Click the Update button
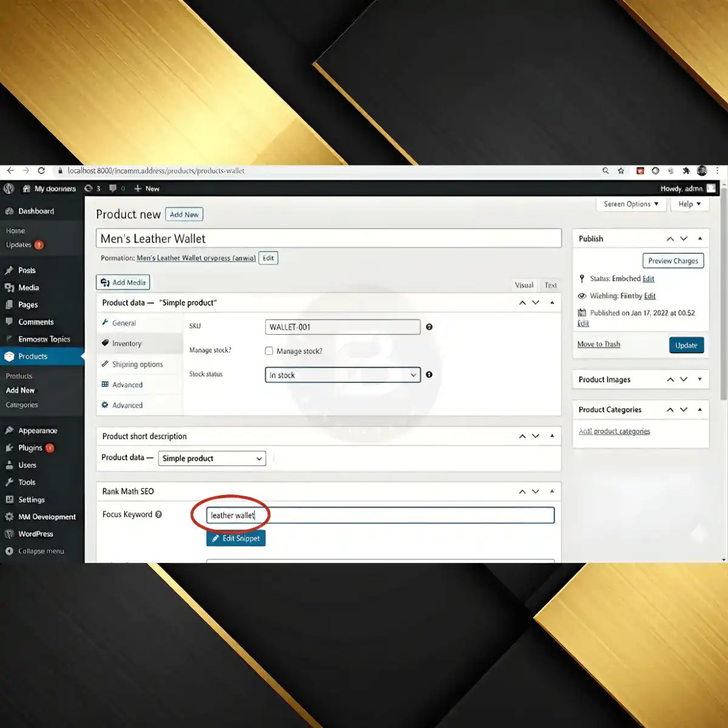The image size is (728, 728). click(686, 345)
